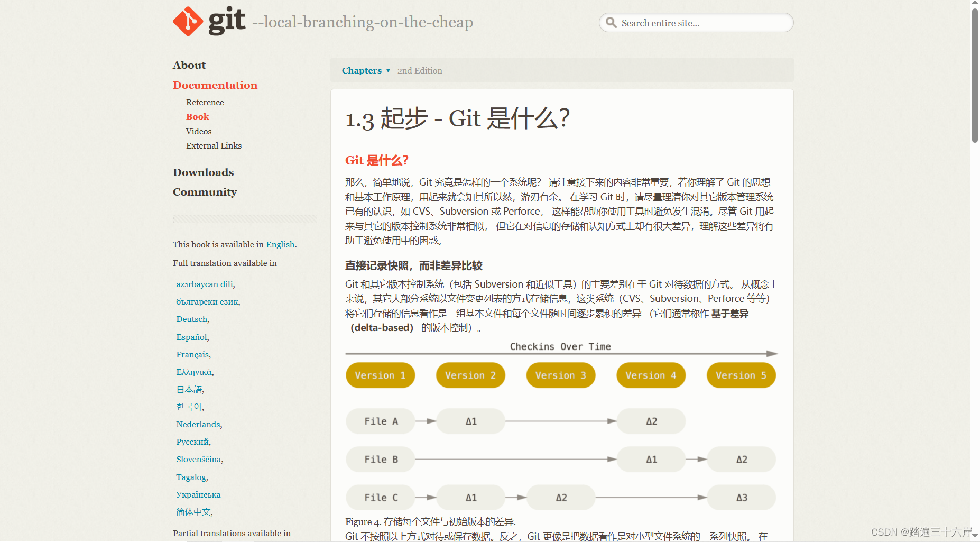Click the 1.3 起步 page title

[x=457, y=118]
